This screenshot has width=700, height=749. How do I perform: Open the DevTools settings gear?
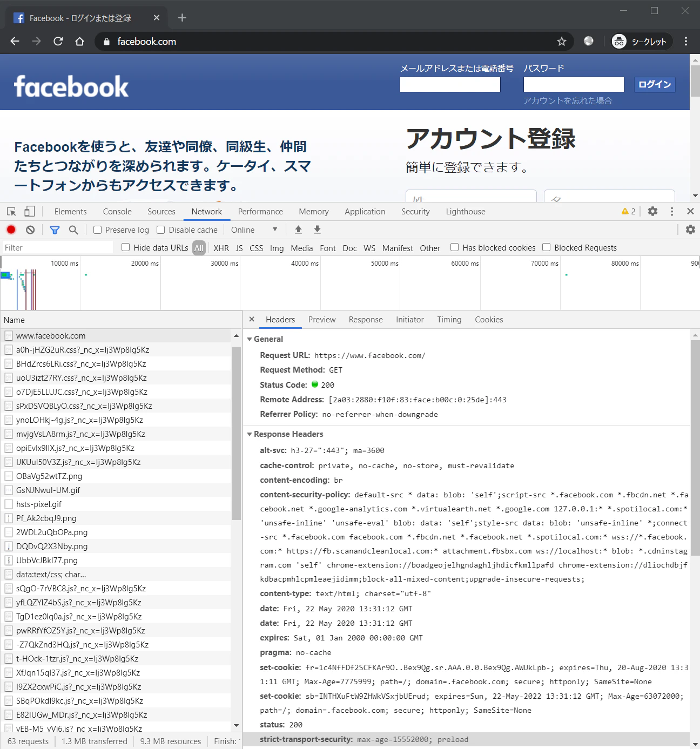pyautogui.click(x=652, y=211)
